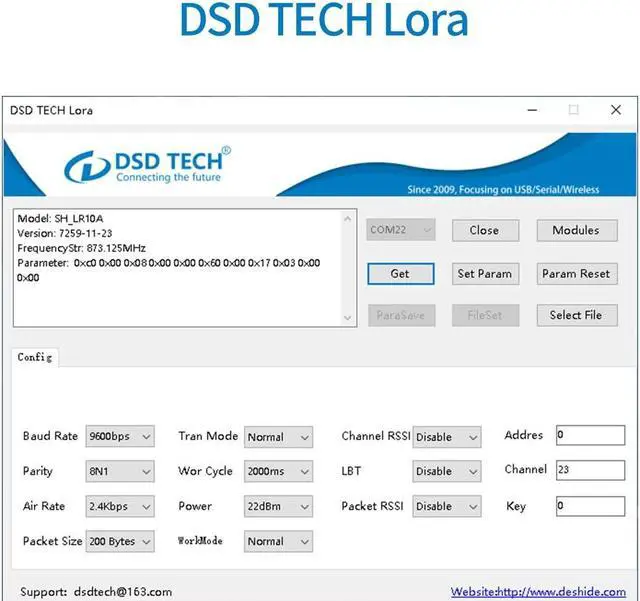
Task: Click the Channel input field
Action: [590, 470]
